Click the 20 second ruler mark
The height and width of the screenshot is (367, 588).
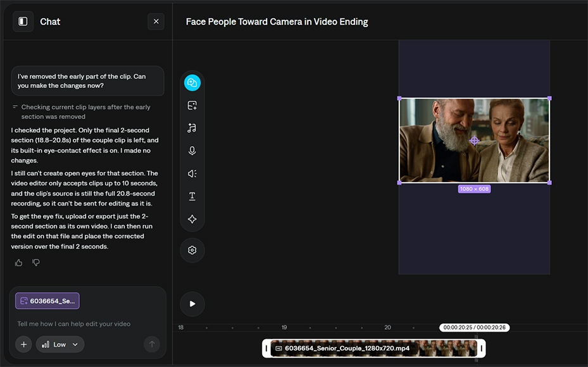[387, 327]
